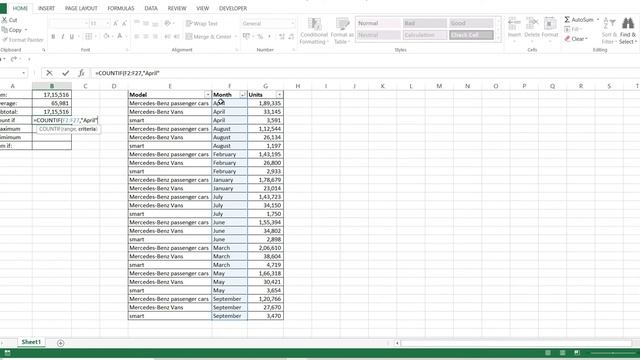
Task: Apply Comma Style
Action: point(269,37)
